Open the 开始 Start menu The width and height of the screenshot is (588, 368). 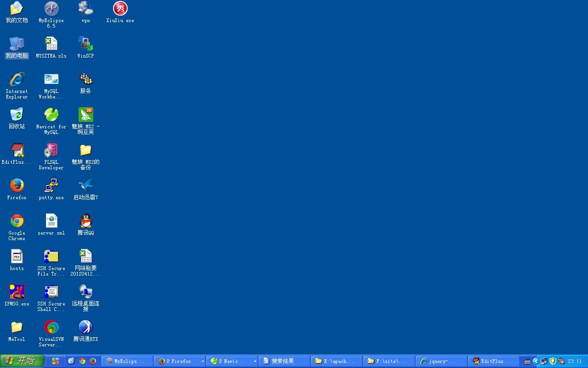[22, 361]
